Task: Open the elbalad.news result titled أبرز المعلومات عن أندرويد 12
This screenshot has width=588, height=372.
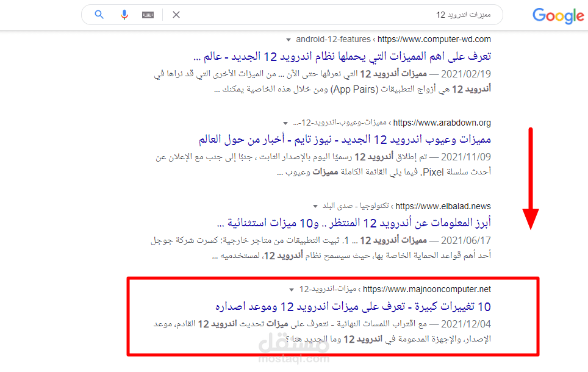Action: (354, 223)
